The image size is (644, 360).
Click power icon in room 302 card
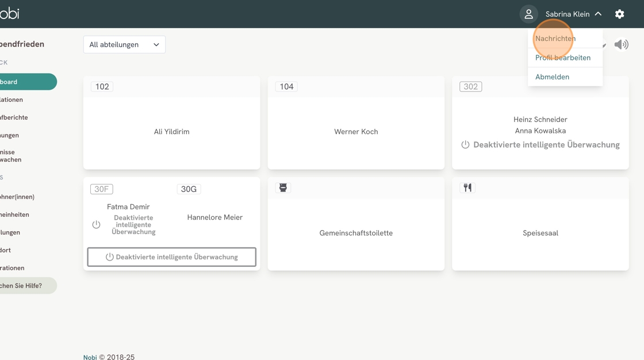[x=465, y=145]
